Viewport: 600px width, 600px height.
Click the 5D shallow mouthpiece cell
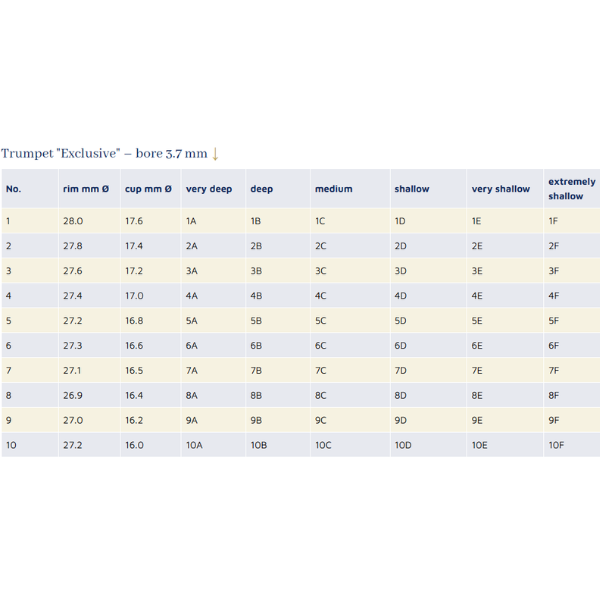point(400,321)
